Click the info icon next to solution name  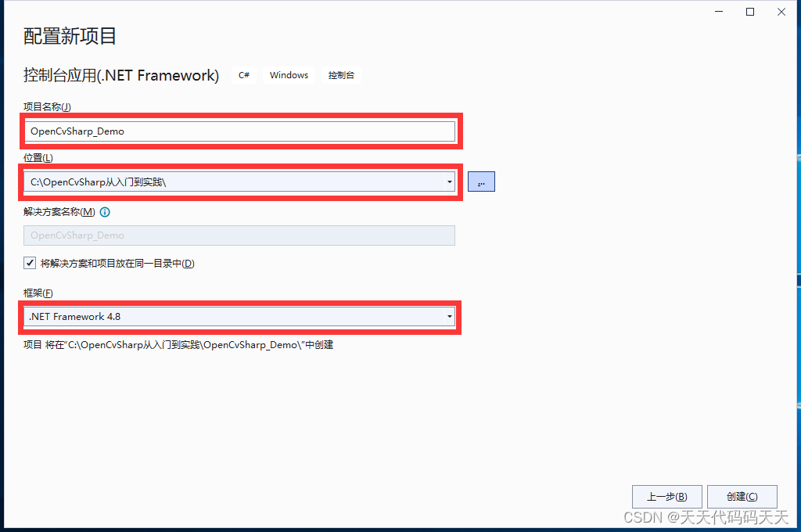(105, 212)
